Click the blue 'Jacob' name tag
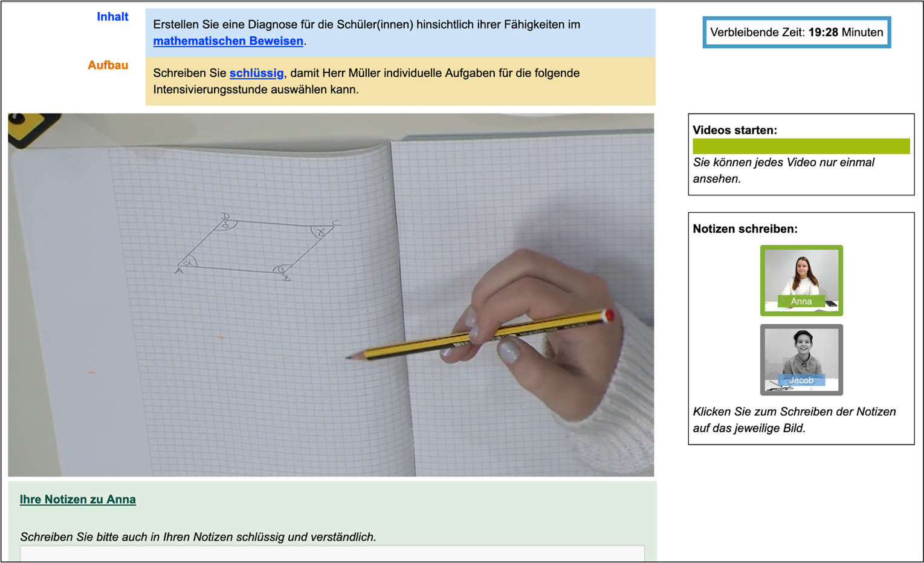 click(801, 380)
